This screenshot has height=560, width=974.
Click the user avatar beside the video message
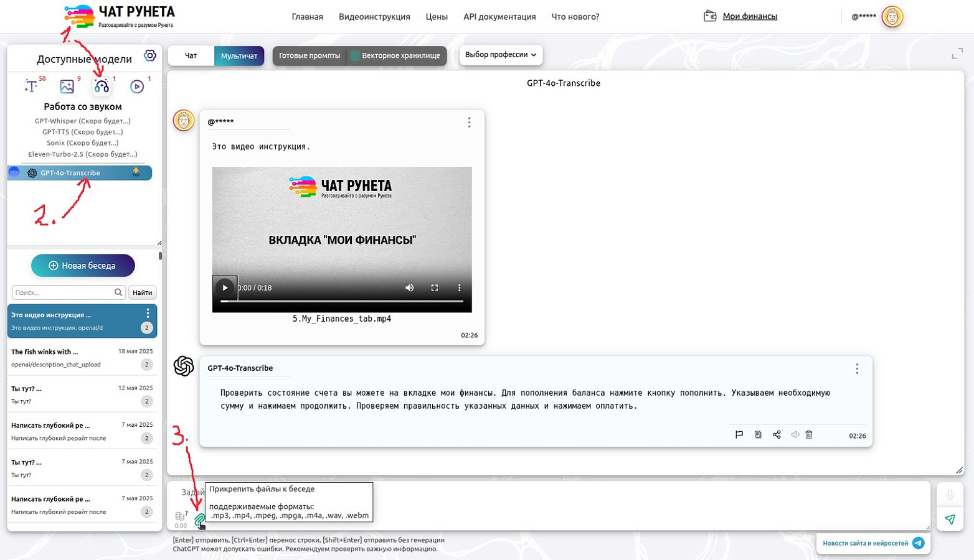coord(184,121)
